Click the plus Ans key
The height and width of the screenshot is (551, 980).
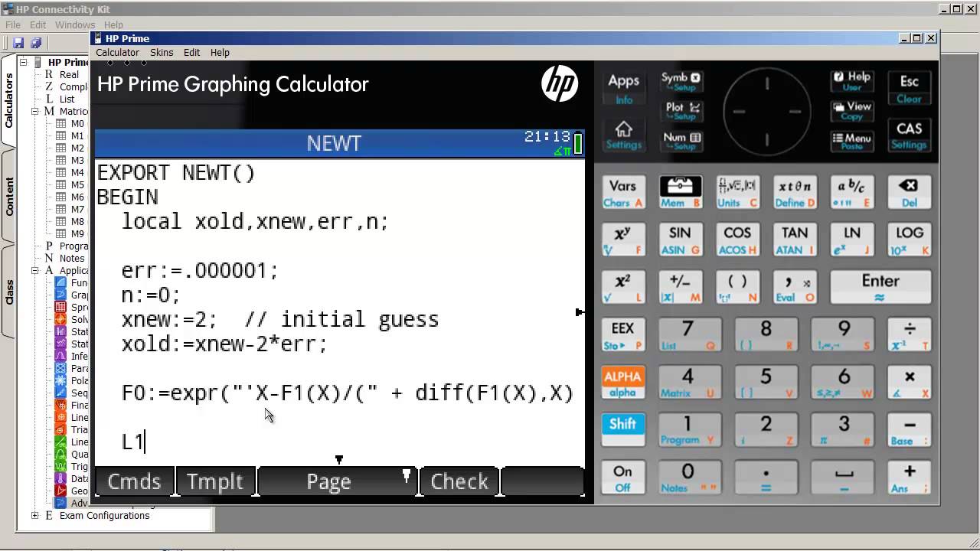pyautogui.click(x=909, y=478)
